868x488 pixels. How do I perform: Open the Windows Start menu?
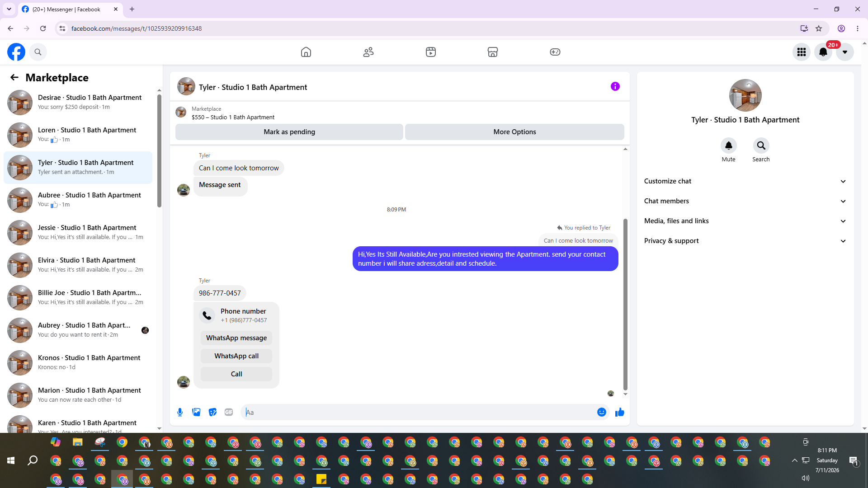tap(11, 460)
